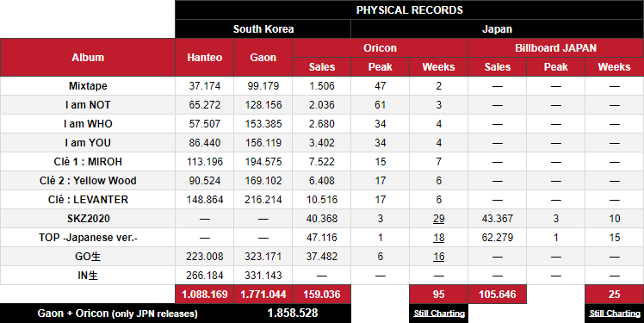Click Oricon sales 7.522 for Clé 1 : MIROH

[322, 162]
